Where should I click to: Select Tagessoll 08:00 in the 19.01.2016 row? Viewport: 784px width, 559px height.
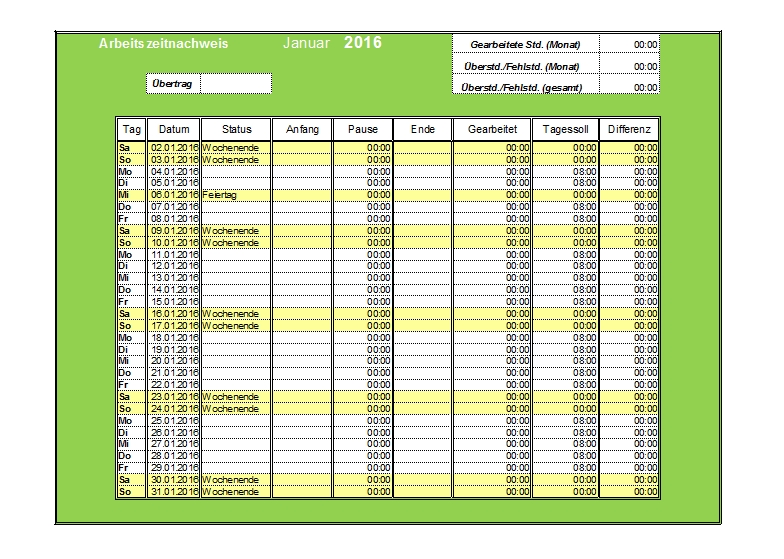tap(565, 349)
